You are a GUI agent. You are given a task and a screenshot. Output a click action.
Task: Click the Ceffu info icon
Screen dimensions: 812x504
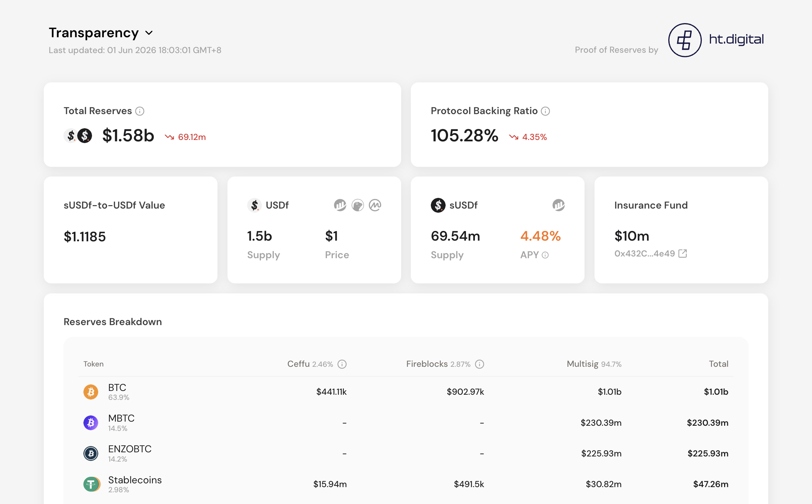342,364
